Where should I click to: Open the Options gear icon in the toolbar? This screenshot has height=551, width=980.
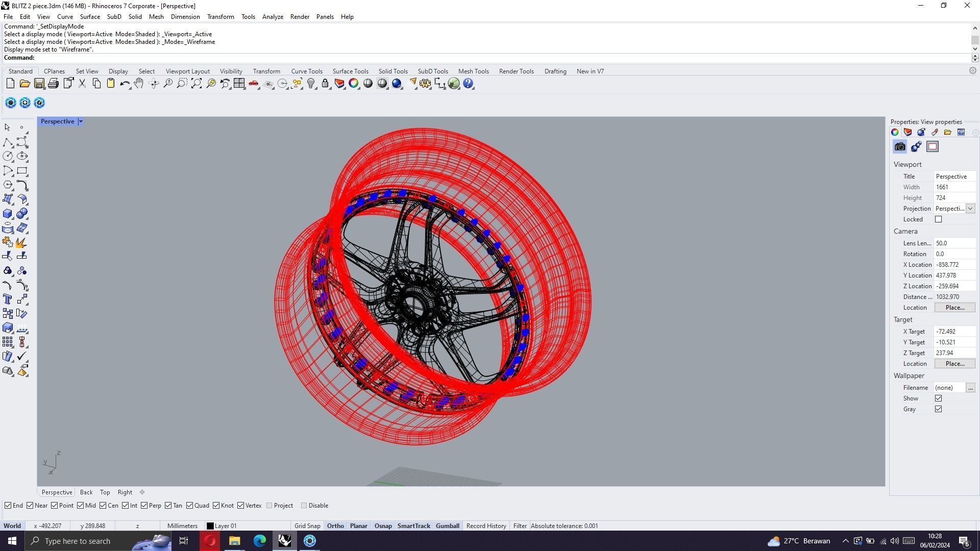[x=425, y=84]
